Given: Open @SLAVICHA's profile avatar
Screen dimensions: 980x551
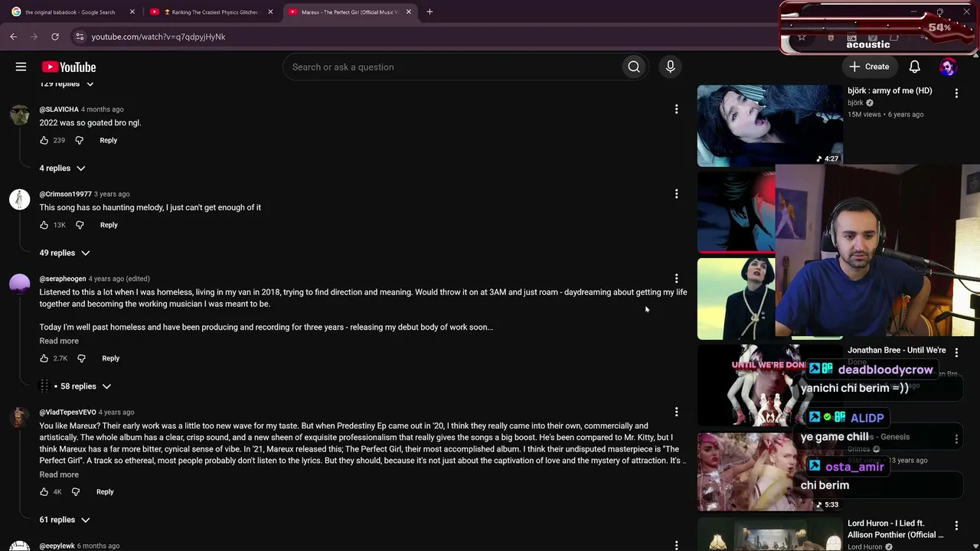Looking at the screenshot, I should click(x=19, y=115).
